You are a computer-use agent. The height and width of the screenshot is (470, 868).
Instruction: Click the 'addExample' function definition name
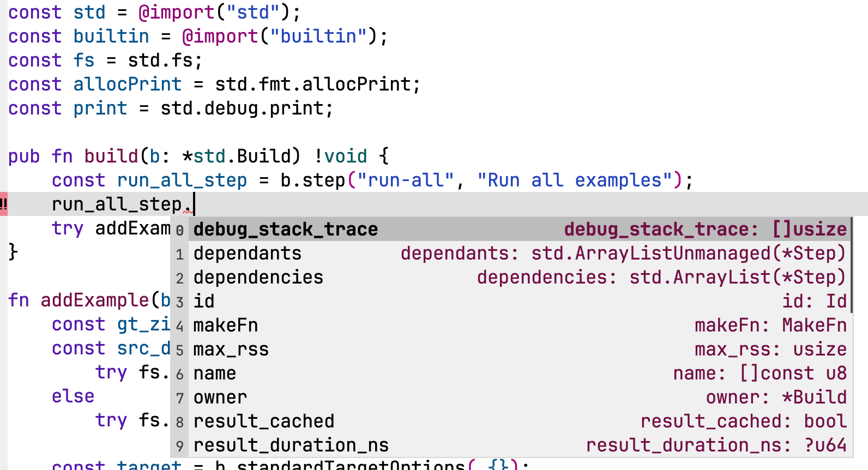(95, 300)
